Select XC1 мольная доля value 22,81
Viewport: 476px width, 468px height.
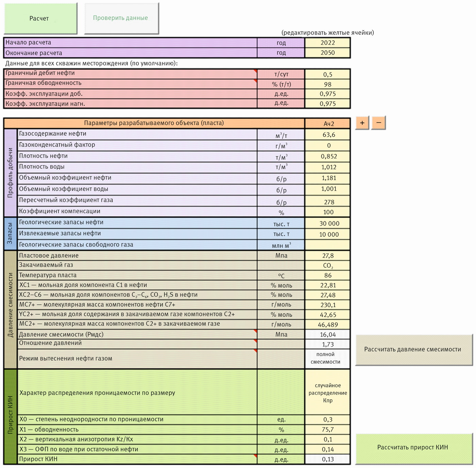tap(327, 285)
